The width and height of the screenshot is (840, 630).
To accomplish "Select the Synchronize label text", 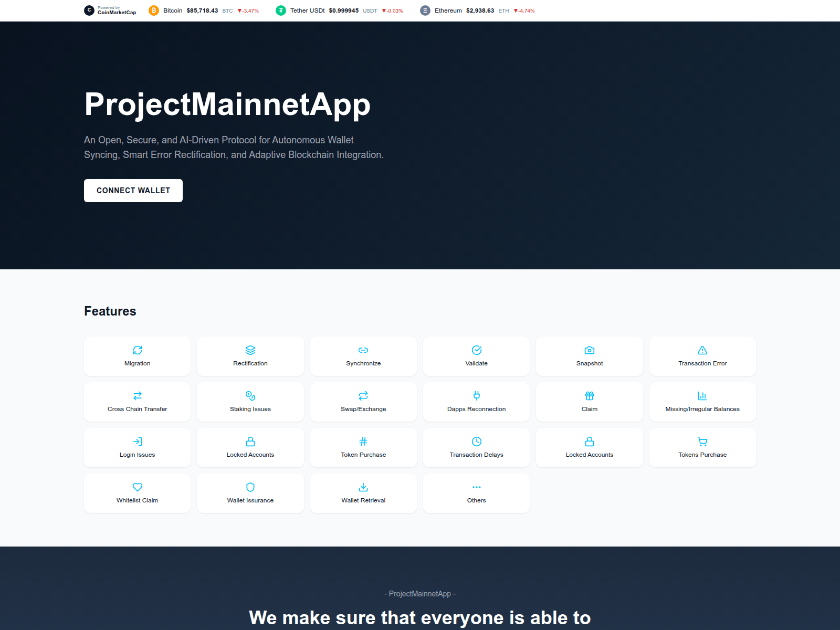I will [x=363, y=363].
